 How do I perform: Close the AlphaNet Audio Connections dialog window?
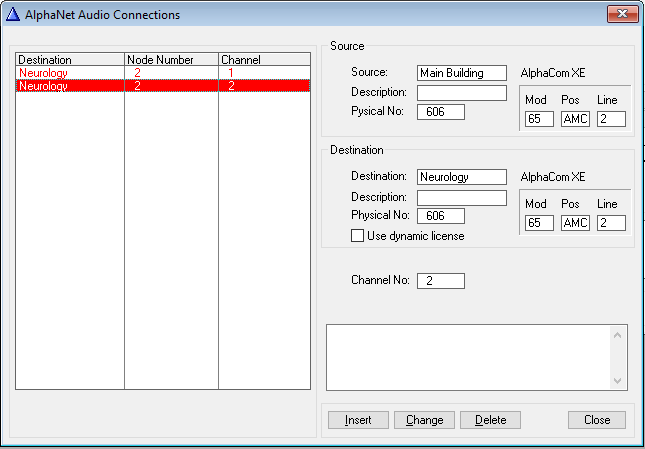point(622,14)
